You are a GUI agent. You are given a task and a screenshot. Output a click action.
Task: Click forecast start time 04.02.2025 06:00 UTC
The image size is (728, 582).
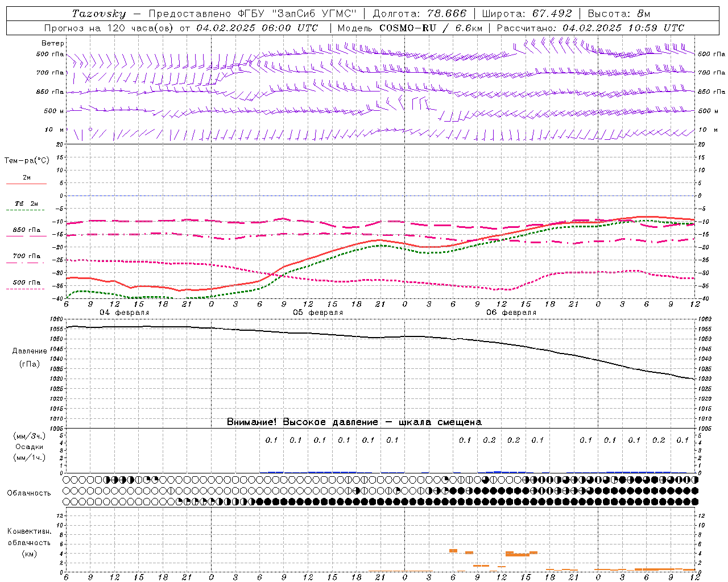(257, 28)
